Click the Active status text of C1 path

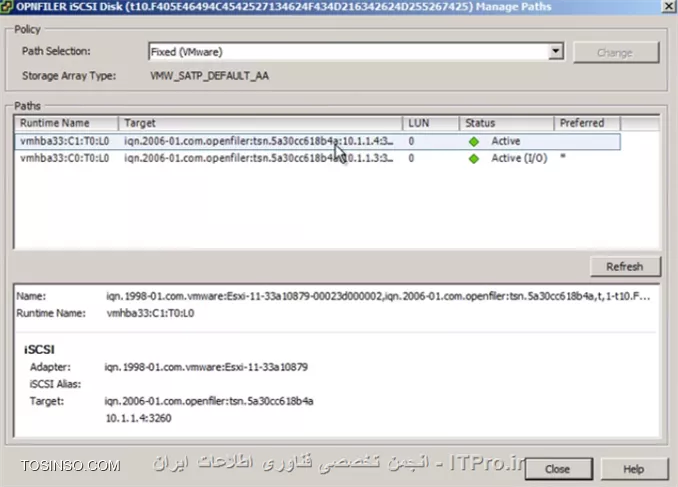tap(505, 141)
